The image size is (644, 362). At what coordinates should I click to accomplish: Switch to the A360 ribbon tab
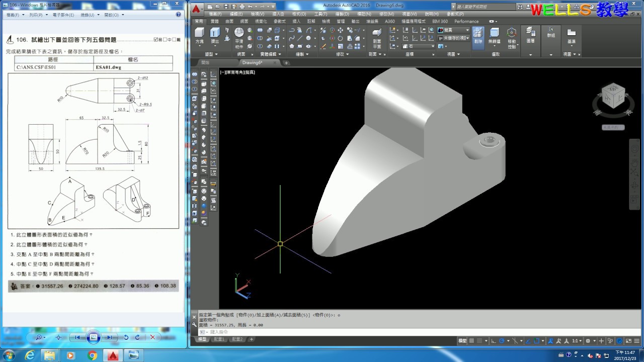pos(390,22)
